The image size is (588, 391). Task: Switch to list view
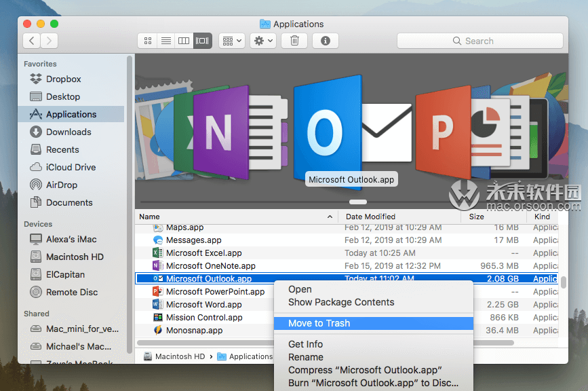tap(165, 41)
